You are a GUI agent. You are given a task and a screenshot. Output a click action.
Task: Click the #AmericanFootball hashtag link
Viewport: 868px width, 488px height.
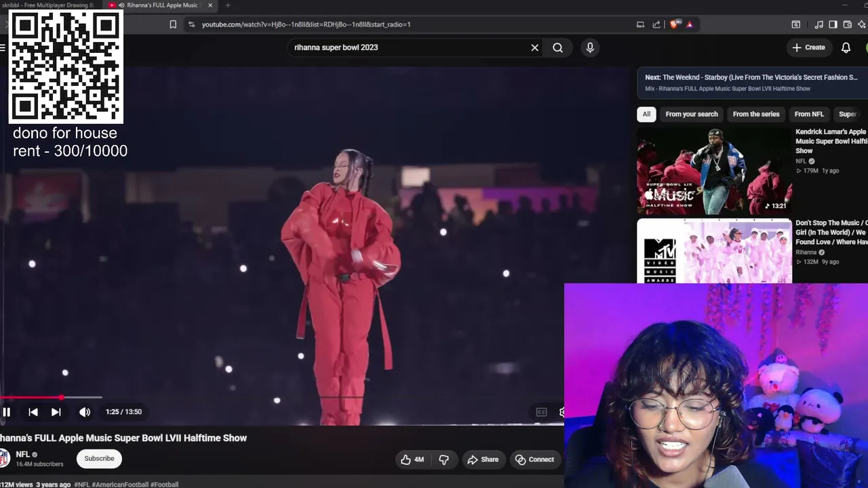tap(120, 485)
